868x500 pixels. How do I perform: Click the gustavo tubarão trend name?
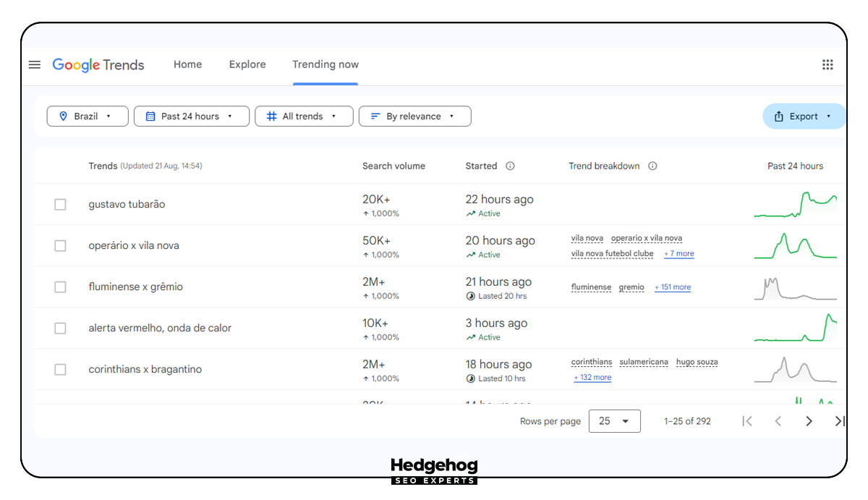click(127, 205)
